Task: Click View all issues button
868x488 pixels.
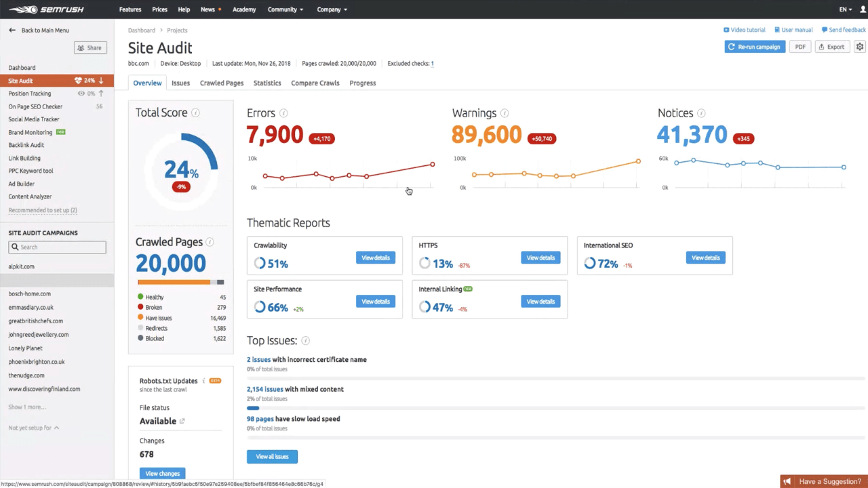Action: tap(272, 457)
